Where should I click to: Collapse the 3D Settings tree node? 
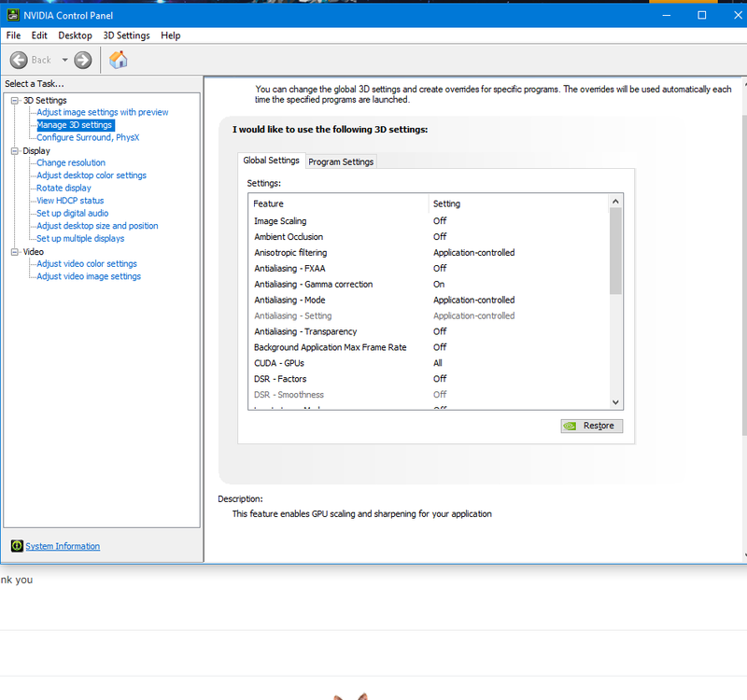[x=15, y=101]
